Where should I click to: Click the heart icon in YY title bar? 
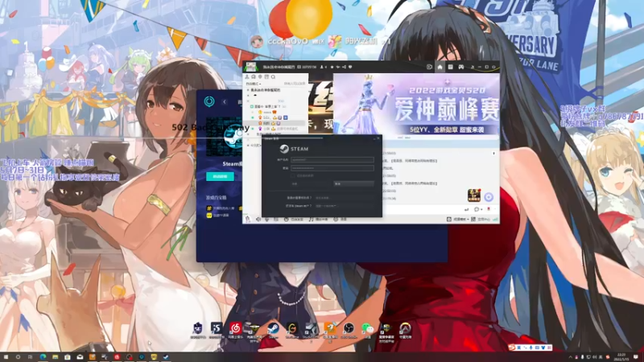click(350, 67)
